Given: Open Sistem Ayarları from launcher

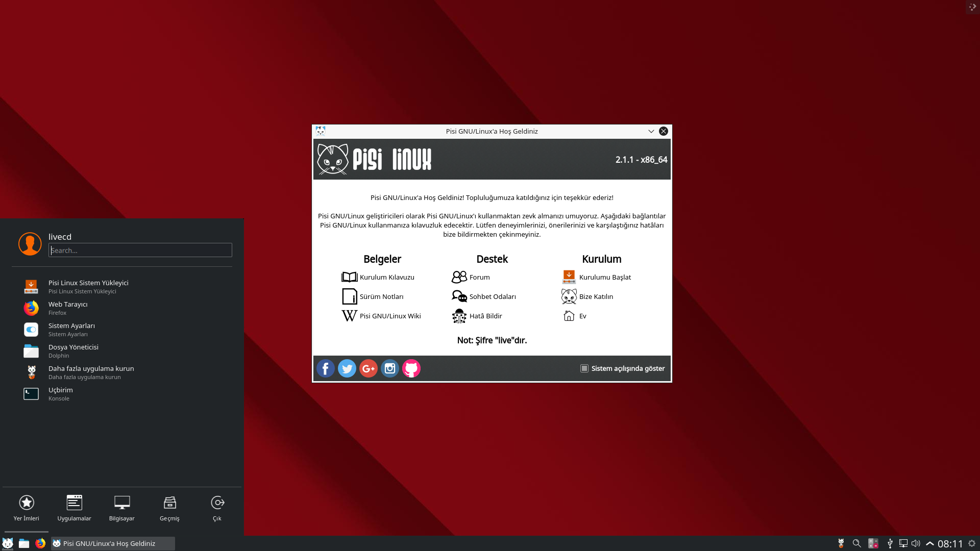Looking at the screenshot, I should pyautogui.click(x=122, y=330).
